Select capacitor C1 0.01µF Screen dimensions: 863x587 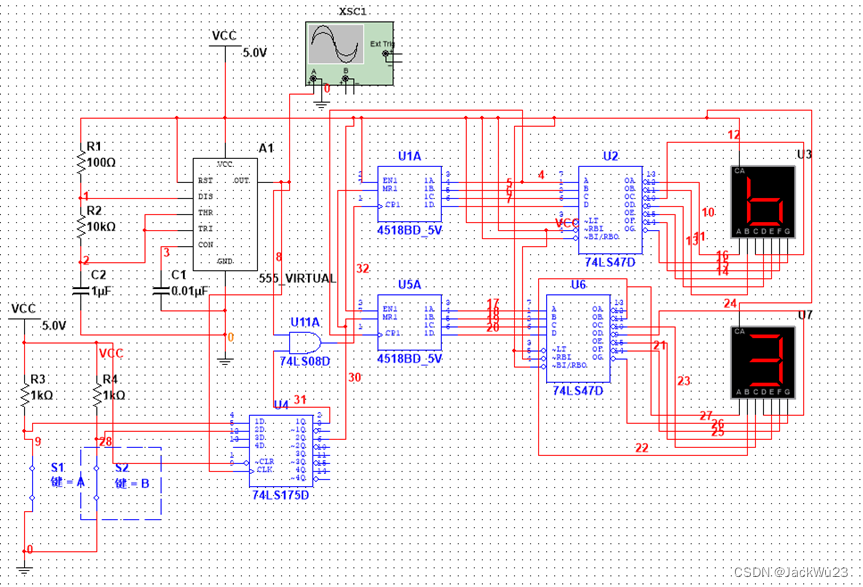pyautogui.click(x=161, y=290)
